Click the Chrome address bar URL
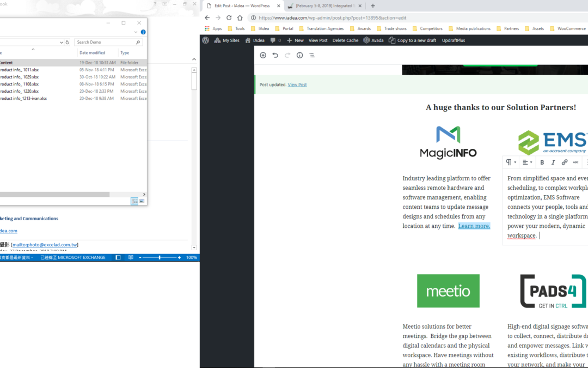This screenshot has width=588, height=368. pos(333,17)
